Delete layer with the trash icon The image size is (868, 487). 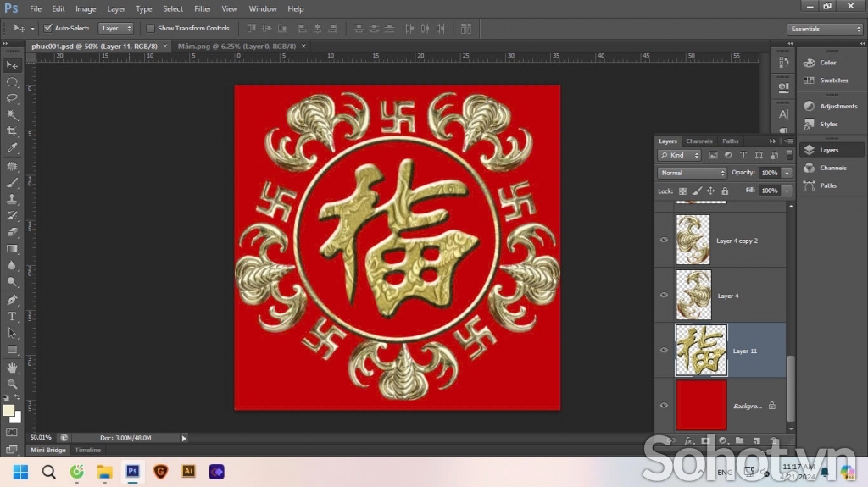click(x=774, y=441)
